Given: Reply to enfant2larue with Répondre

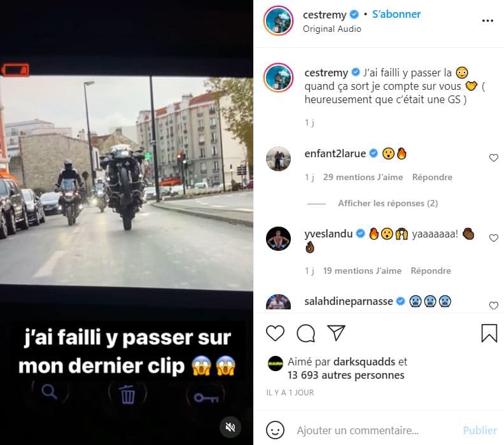Looking at the screenshot, I should point(432,177).
